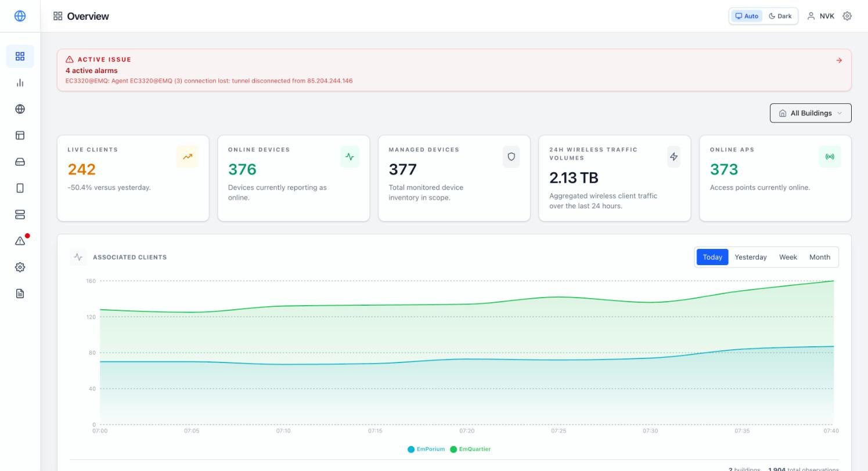Click the settings gear in the top bar
The height and width of the screenshot is (471, 868).
(x=847, y=16)
